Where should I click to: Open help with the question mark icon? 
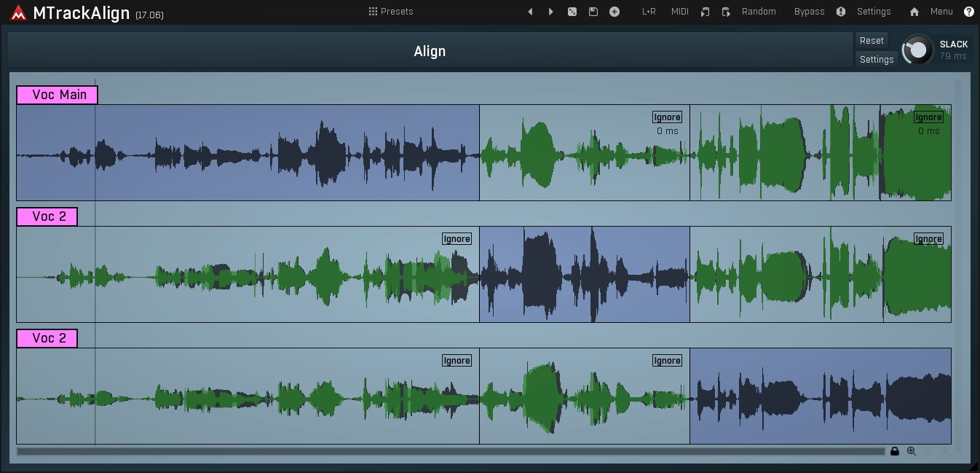pos(969,12)
